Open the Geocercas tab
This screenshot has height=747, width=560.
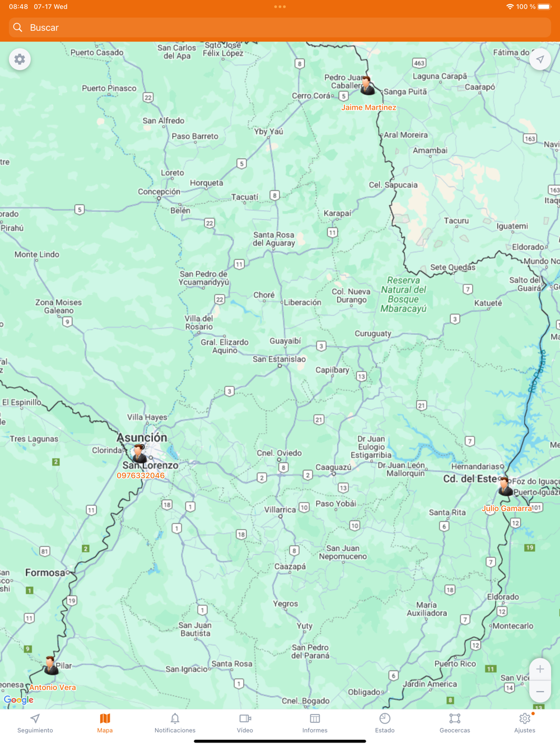click(455, 723)
